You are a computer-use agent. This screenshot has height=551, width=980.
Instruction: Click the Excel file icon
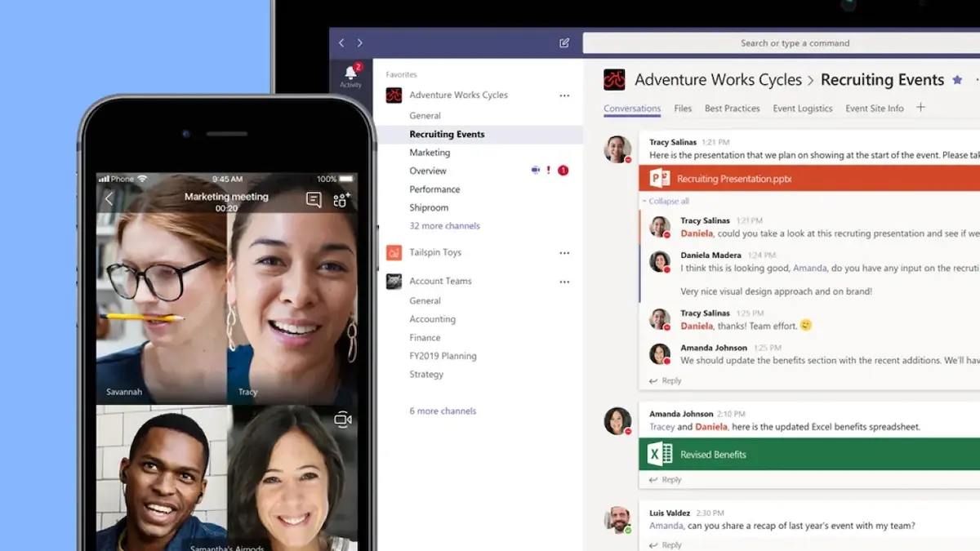659,454
